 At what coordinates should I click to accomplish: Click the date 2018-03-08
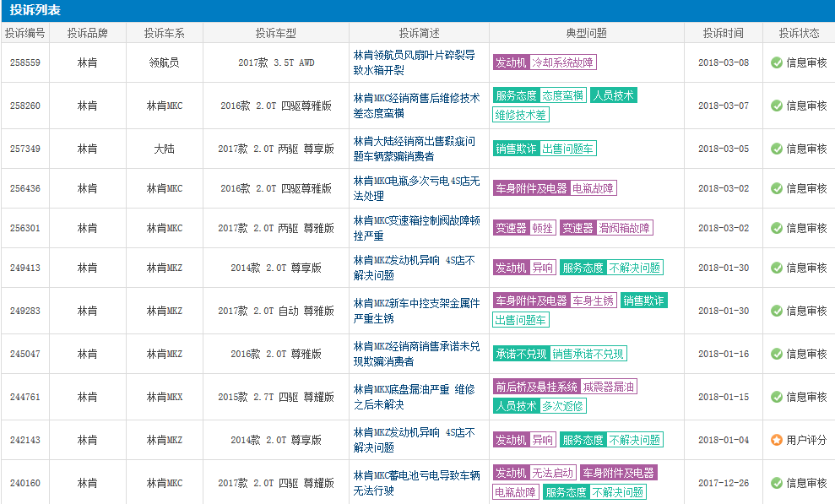(x=724, y=62)
